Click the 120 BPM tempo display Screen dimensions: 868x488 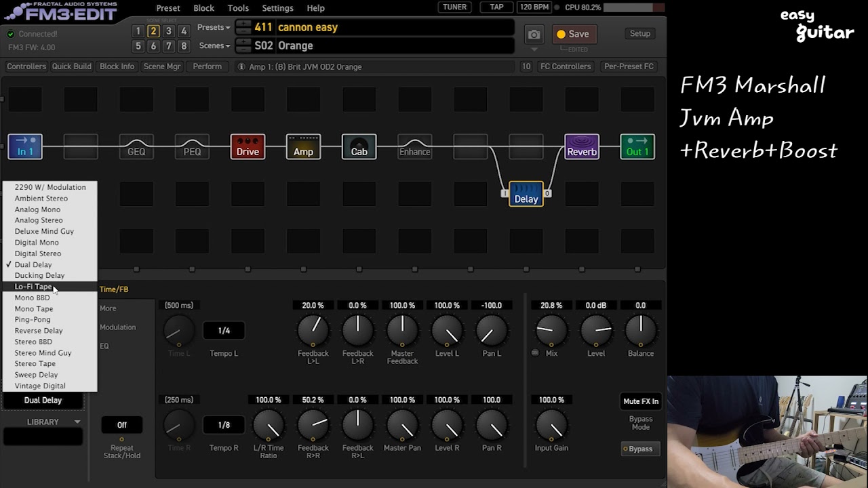click(x=534, y=7)
